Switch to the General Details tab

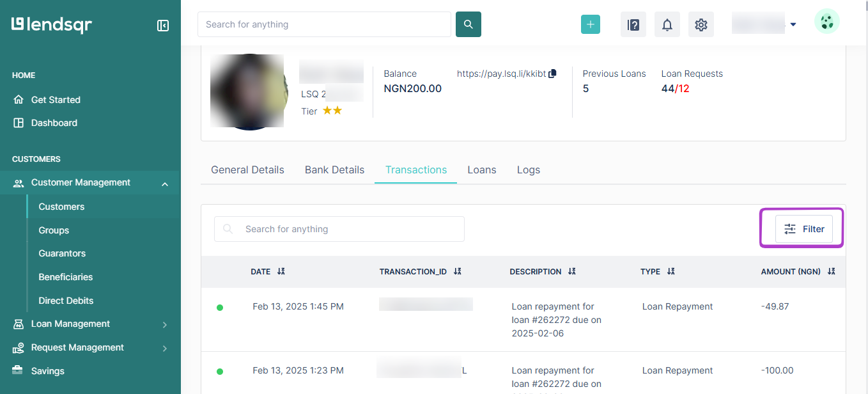click(x=247, y=169)
